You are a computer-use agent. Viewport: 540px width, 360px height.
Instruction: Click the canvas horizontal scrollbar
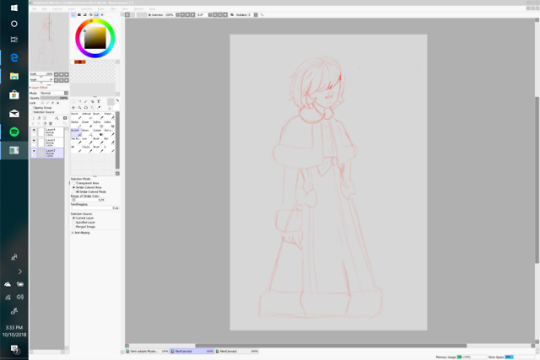pyautogui.click(x=330, y=346)
